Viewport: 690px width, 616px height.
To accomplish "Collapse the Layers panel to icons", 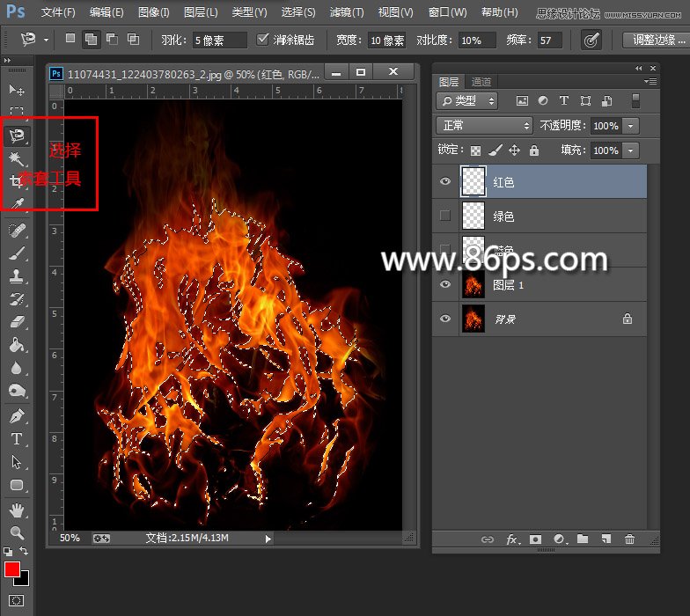I will pos(639,69).
